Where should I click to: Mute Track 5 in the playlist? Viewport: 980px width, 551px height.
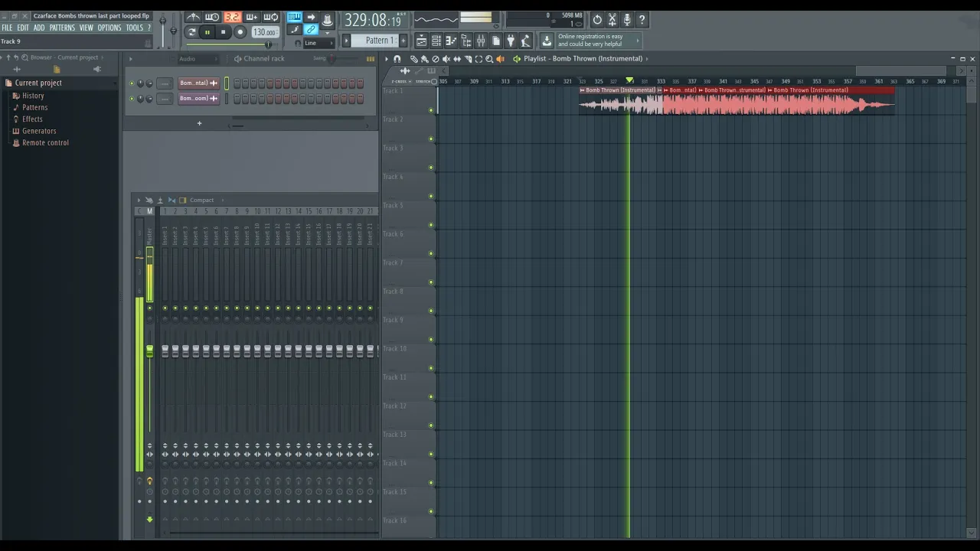point(431,225)
